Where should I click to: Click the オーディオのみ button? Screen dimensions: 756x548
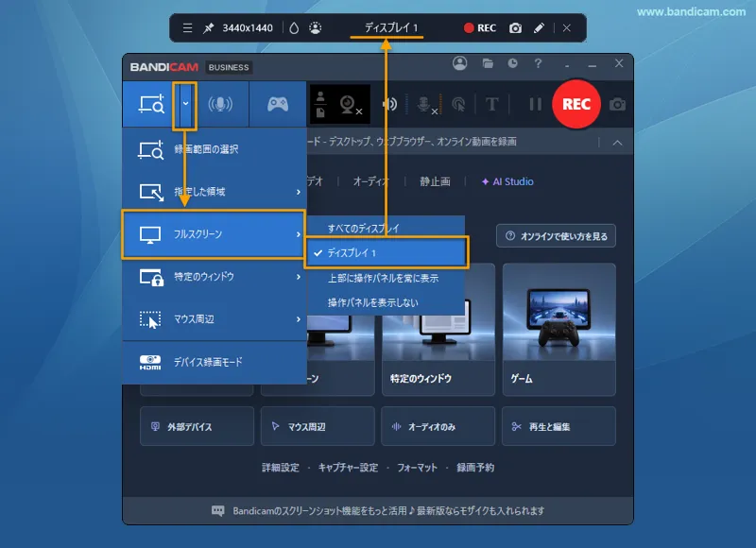pos(438,426)
